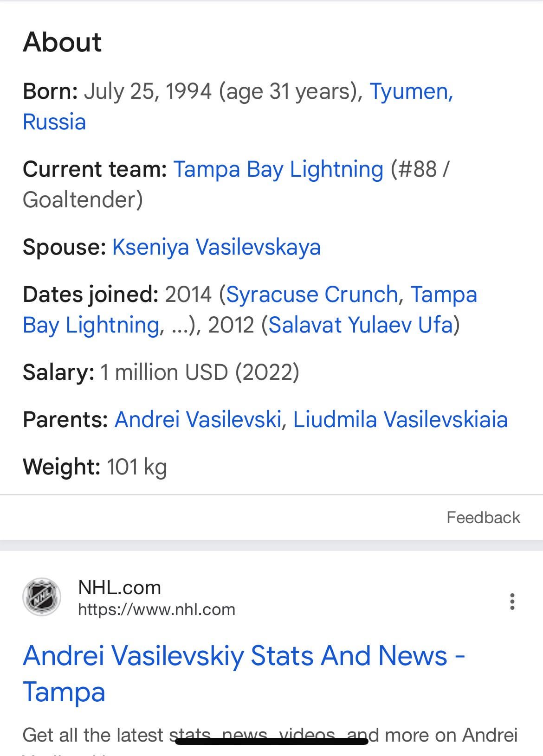543x756 pixels.
Task: Click the NHL logo icon
Action: (42, 597)
